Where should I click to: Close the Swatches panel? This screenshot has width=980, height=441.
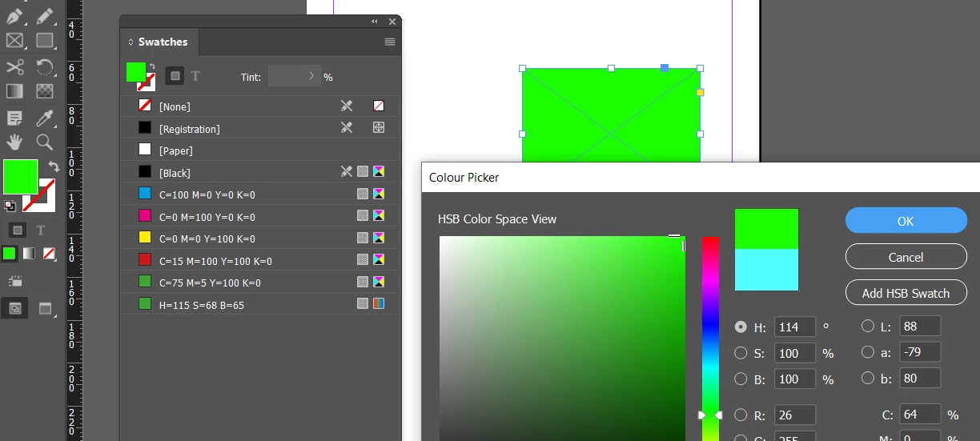coord(392,22)
